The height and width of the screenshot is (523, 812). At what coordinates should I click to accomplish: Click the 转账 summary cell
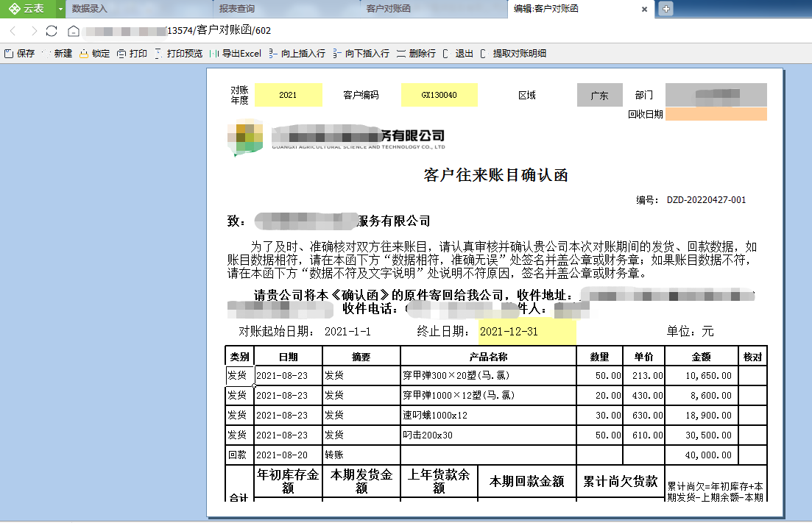[361, 455]
